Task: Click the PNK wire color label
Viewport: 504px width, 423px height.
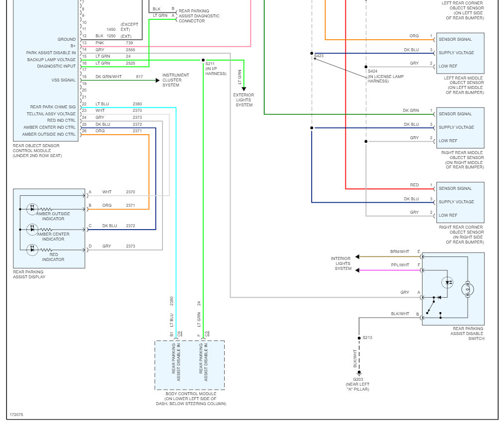Action: point(99,43)
